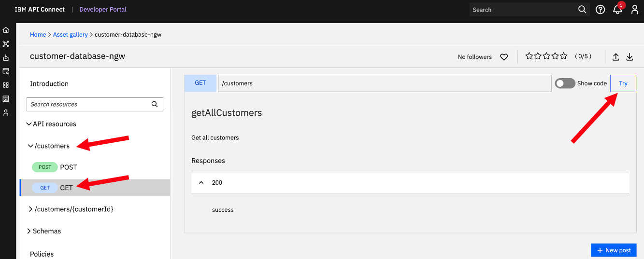Click the top bar search magnifier icon
Viewport: 644px width, 259px height.
(582, 10)
